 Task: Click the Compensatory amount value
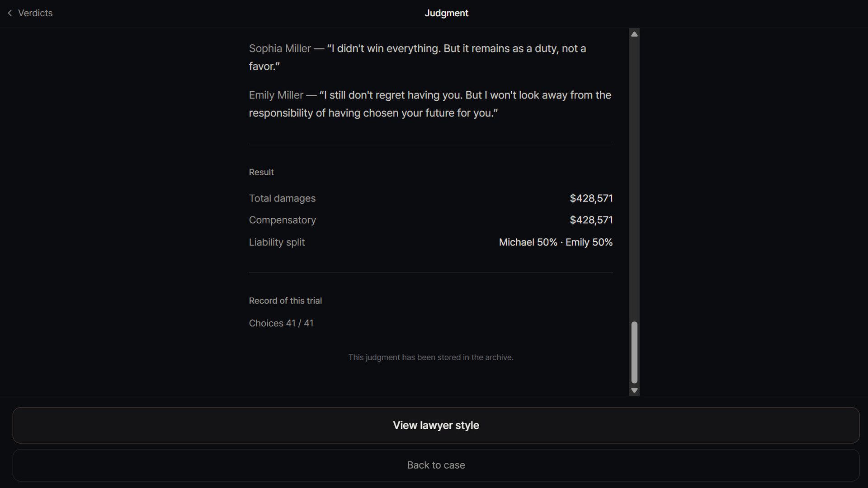tap(591, 220)
